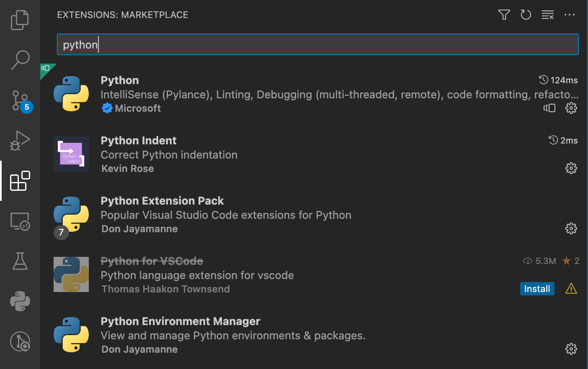The width and height of the screenshot is (588, 369).
Task: Install Python for VSCode extension
Action: point(537,289)
